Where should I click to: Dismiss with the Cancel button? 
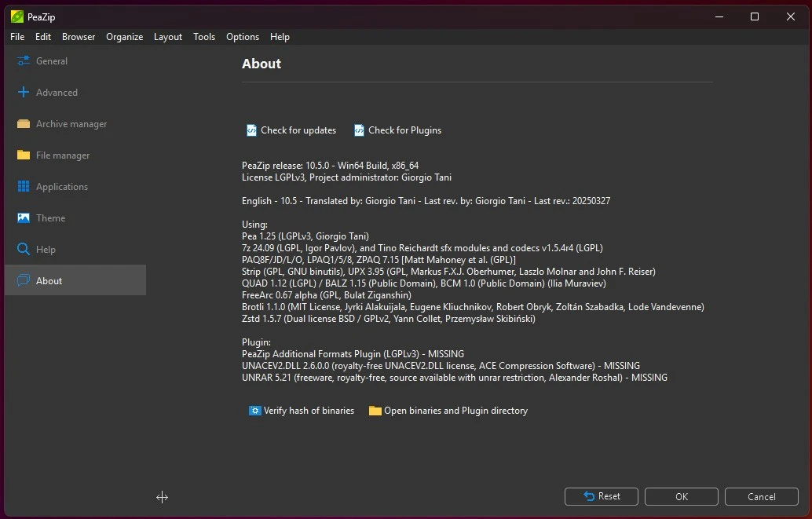[762, 496]
